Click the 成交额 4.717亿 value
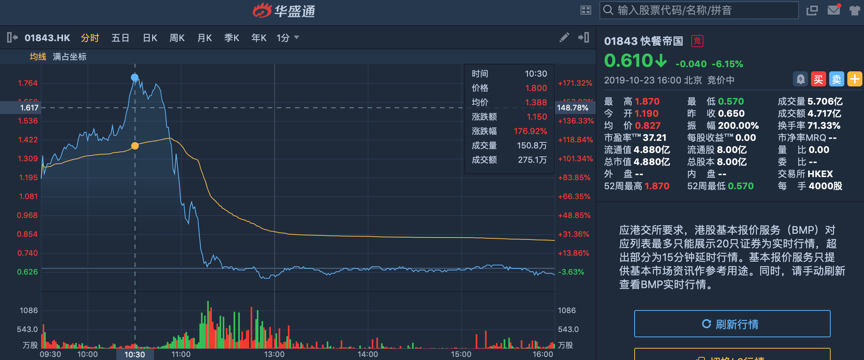The width and height of the screenshot is (864, 360). (x=824, y=114)
